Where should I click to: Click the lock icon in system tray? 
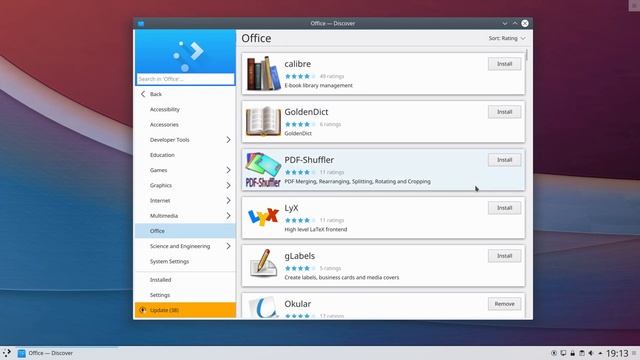click(573, 353)
